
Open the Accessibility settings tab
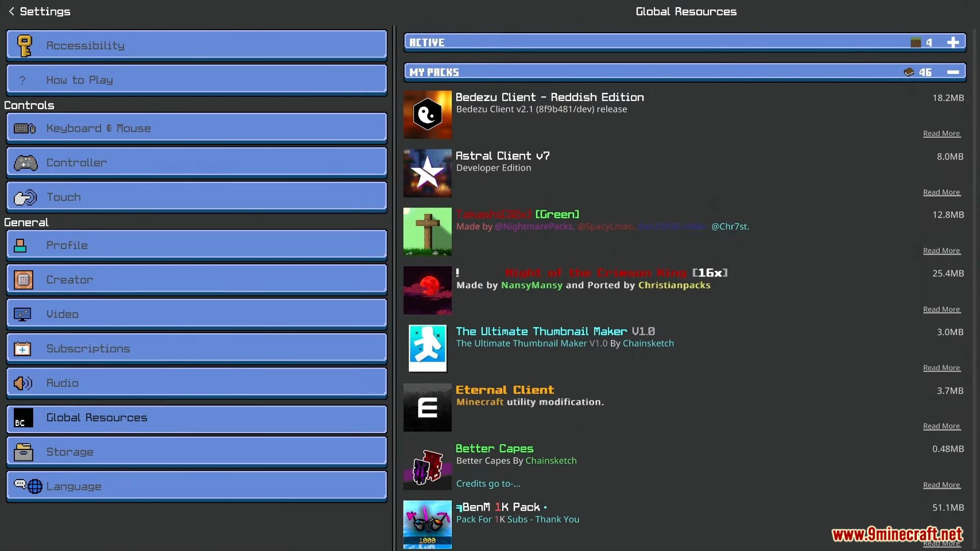pos(197,45)
